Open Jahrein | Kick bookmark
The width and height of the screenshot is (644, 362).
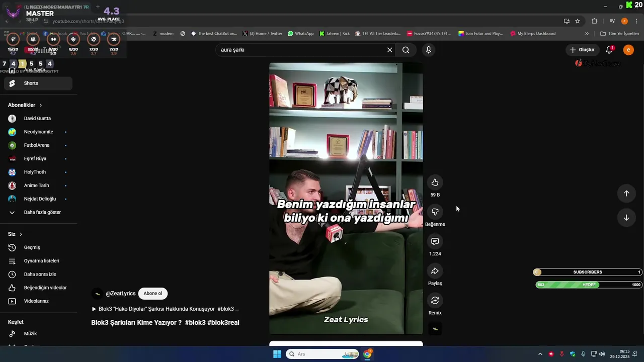(x=335, y=34)
